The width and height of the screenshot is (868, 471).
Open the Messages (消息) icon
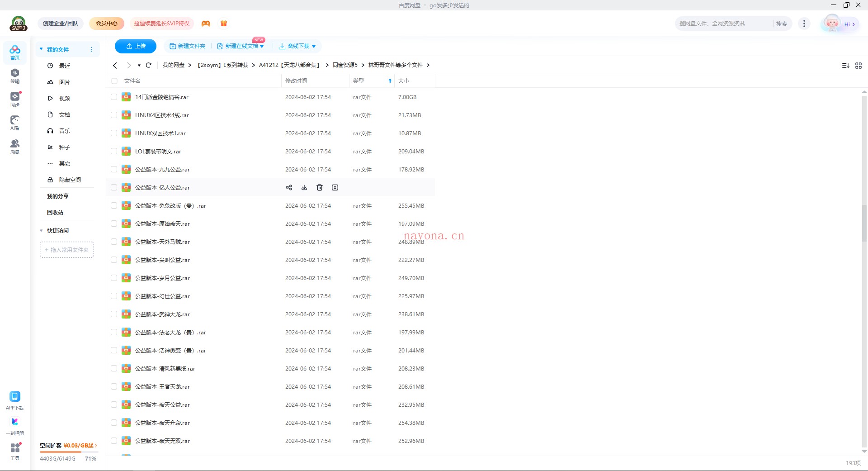pyautogui.click(x=15, y=146)
